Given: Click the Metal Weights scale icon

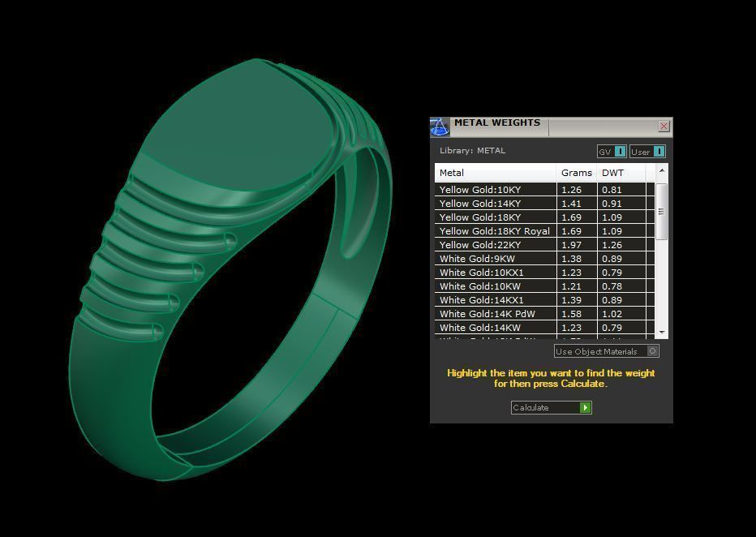Looking at the screenshot, I should tap(439, 127).
